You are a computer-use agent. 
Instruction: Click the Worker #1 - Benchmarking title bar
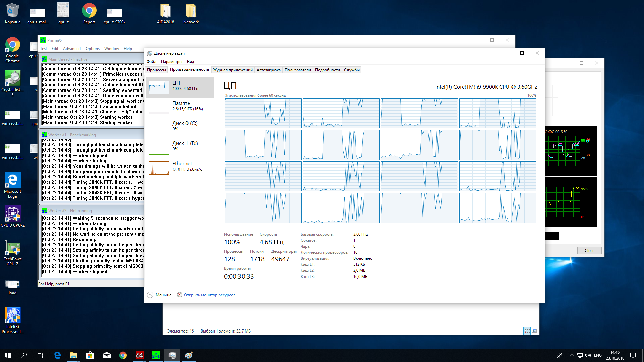coord(92,135)
